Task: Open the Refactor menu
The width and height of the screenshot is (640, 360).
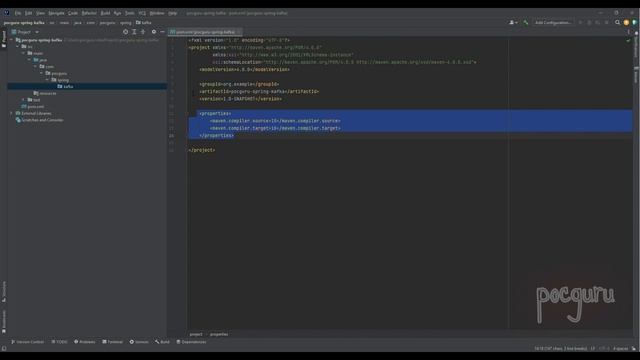Action: coord(89,13)
